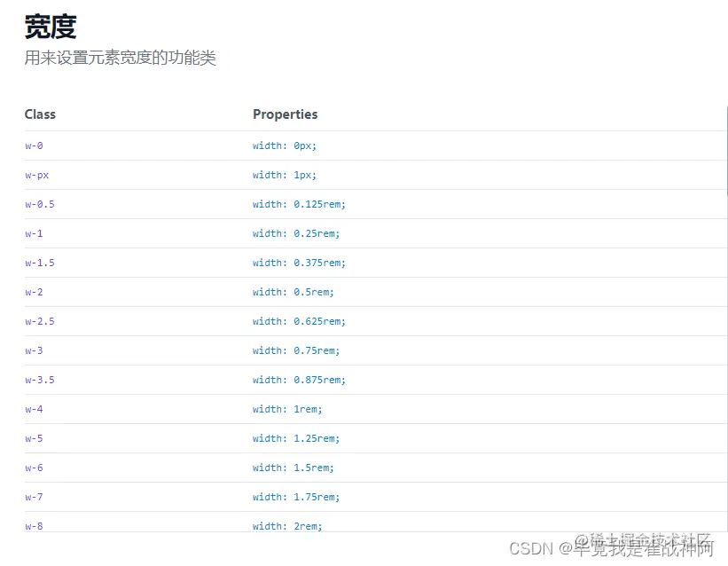728x566 pixels.
Task: Click the 'width: 0.375rem;' value
Action: (299, 263)
